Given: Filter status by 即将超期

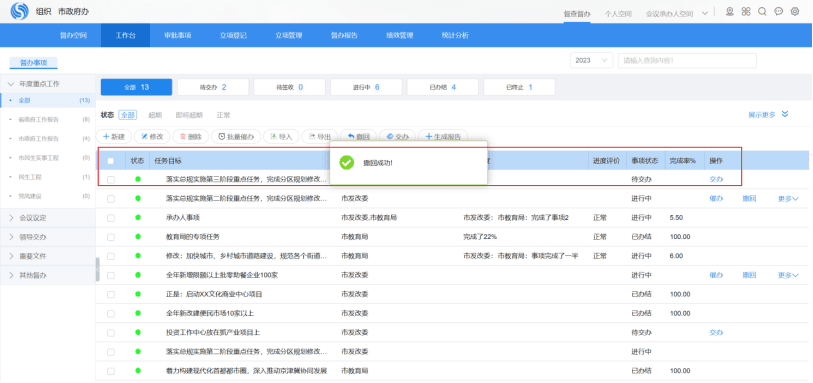Looking at the screenshot, I should (x=189, y=115).
